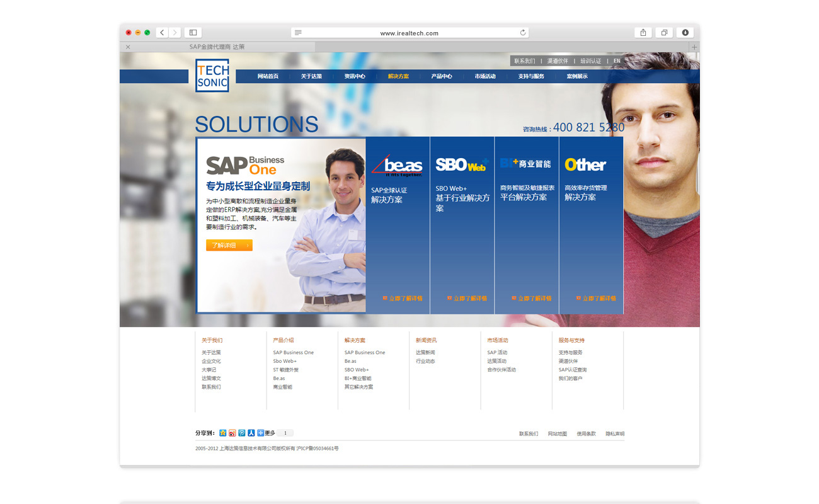The width and height of the screenshot is (819, 504).
Task: Click 立即了解详情 under be.as
Action: 403,299
